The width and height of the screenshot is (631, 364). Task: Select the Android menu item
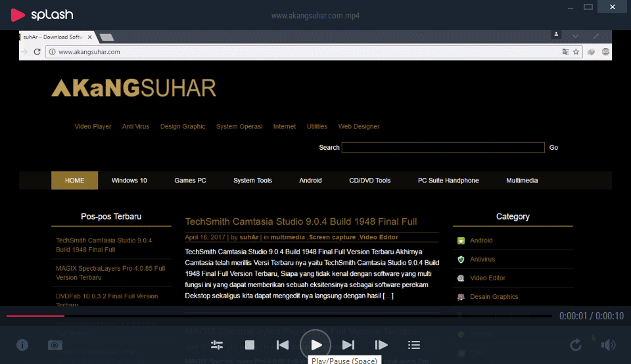tap(310, 180)
